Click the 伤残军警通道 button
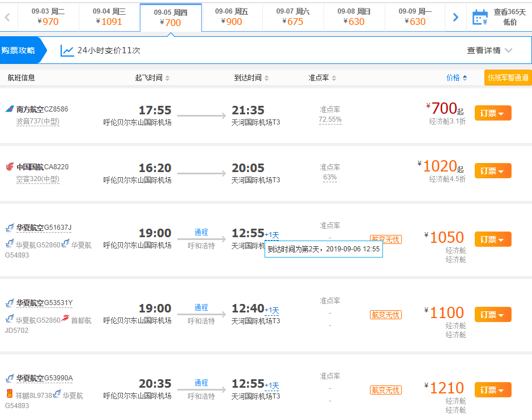 (508, 78)
